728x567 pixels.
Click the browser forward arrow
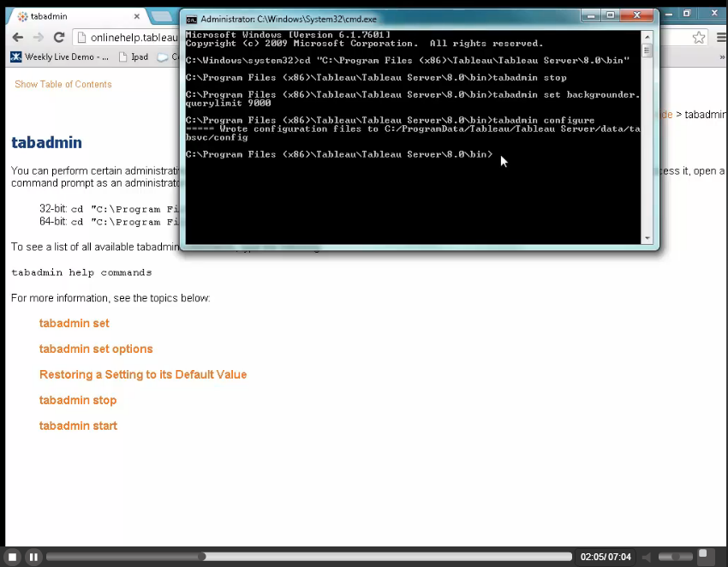[x=38, y=37]
